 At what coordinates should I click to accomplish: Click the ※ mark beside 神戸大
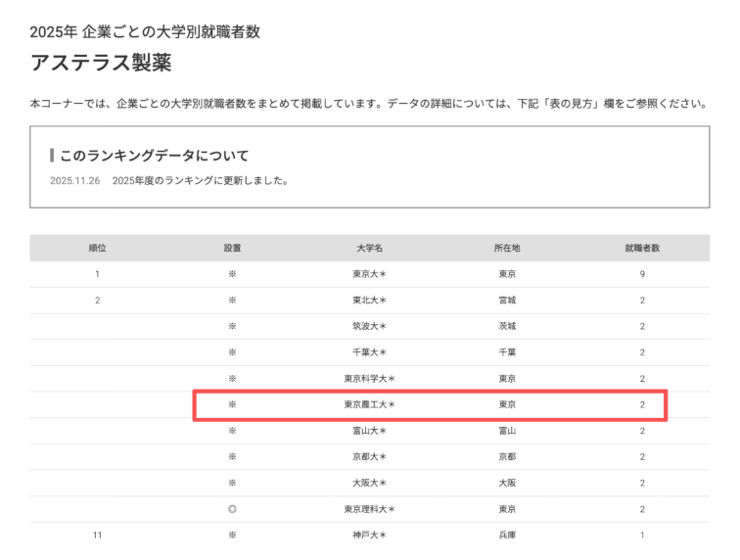pyautogui.click(x=232, y=536)
